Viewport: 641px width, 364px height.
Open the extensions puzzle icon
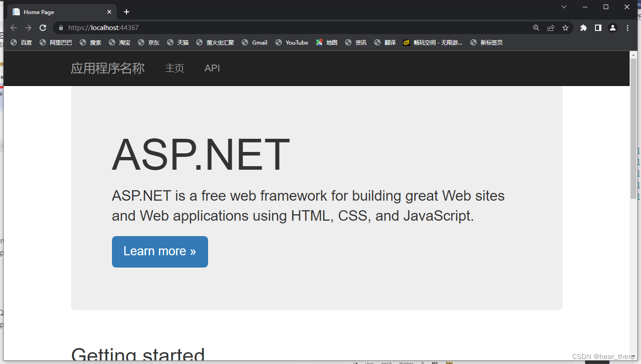point(584,28)
